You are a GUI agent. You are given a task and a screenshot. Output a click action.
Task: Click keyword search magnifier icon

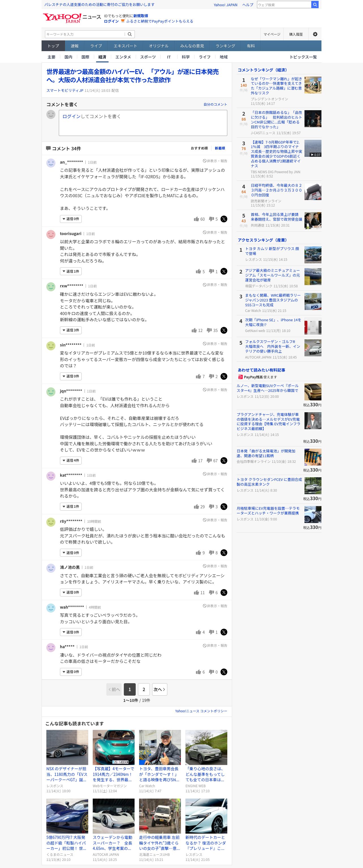pyautogui.click(x=130, y=34)
